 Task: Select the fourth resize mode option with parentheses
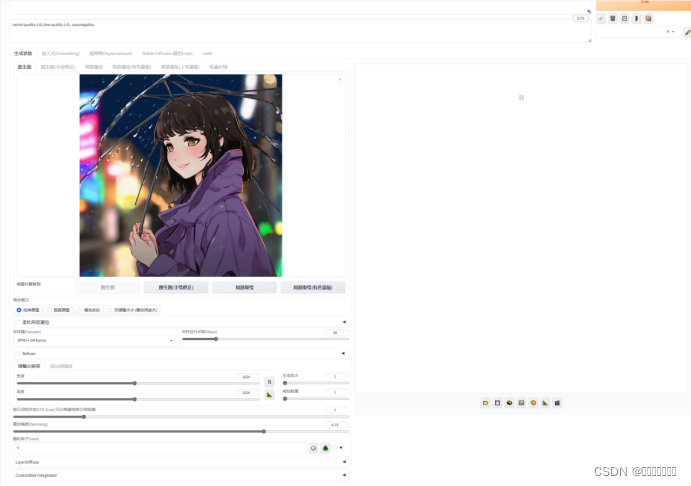coord(132,310)
